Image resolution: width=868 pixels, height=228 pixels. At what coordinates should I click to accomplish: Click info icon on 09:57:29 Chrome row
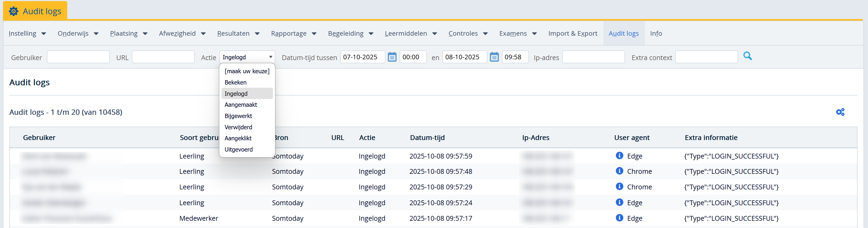coord(619,186)
